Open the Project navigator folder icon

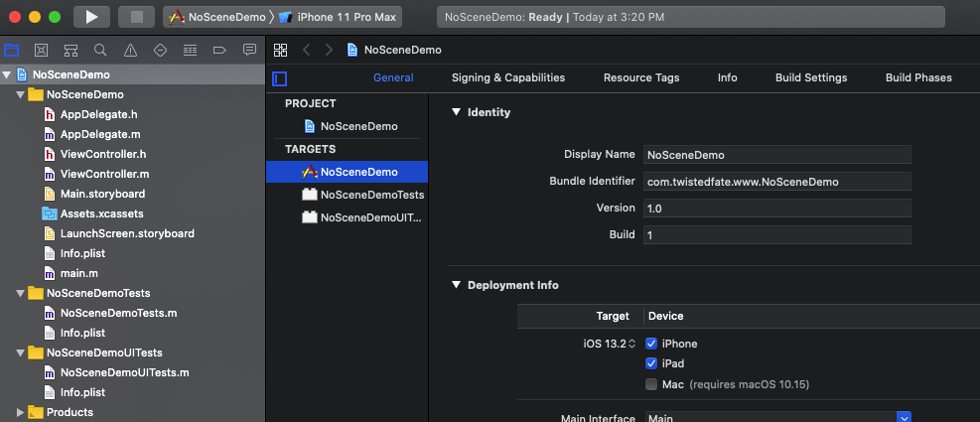click(x=11, y=50)
